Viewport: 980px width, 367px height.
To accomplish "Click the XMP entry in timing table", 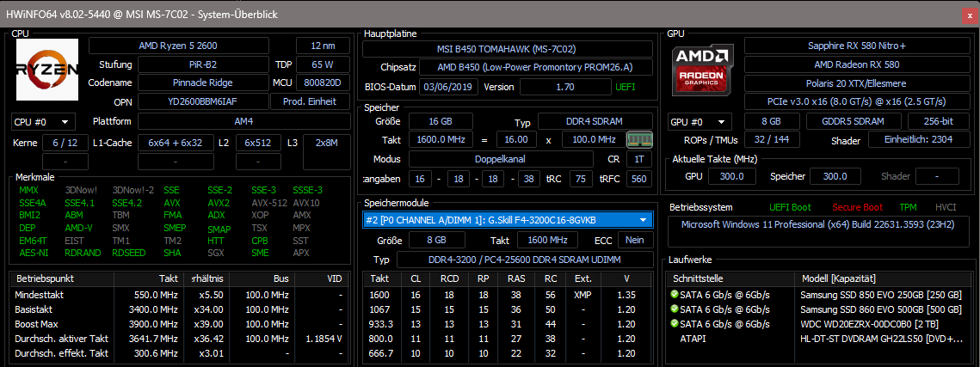I will pyautogui.click(x=582, y=294).
